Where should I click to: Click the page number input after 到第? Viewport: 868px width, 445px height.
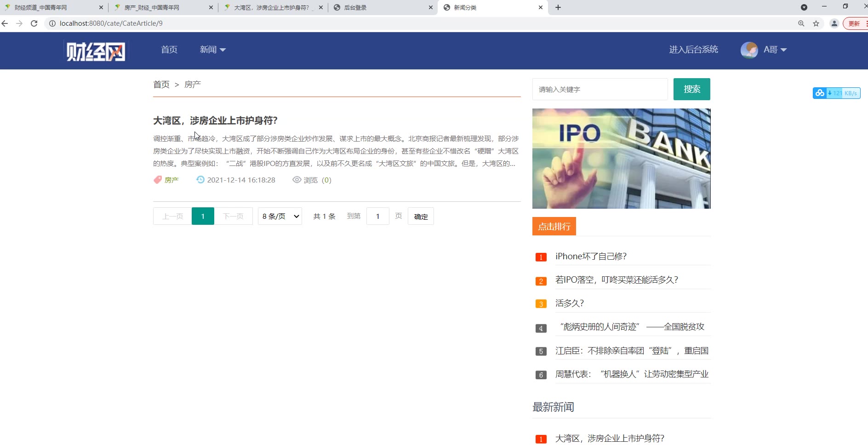[378, 216]
